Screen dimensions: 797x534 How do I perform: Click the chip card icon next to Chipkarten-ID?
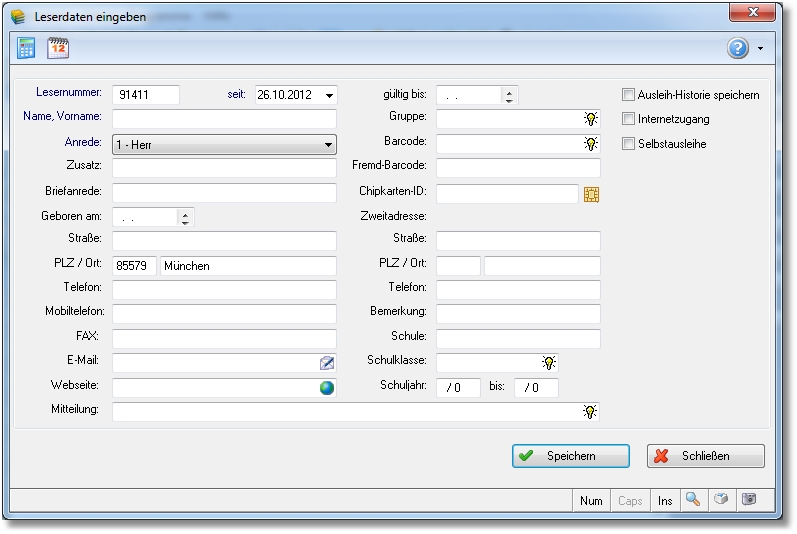tap(591, 193)
